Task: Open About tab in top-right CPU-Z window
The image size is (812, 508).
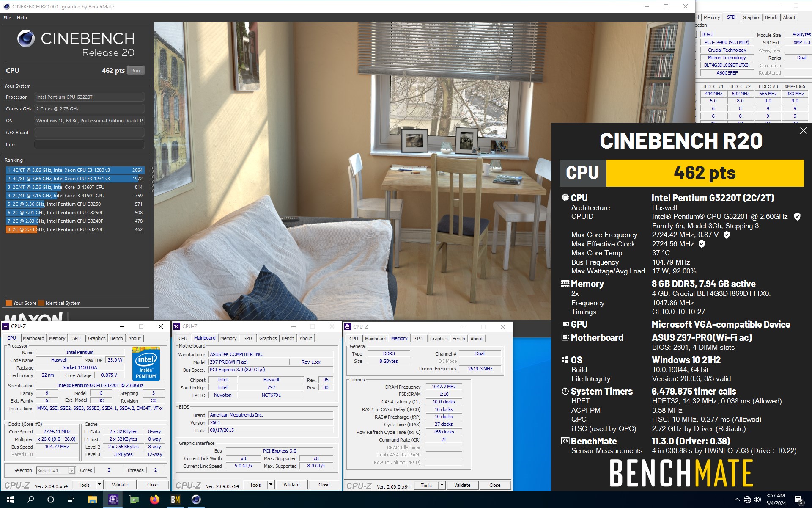Action: tap(789, 17)
